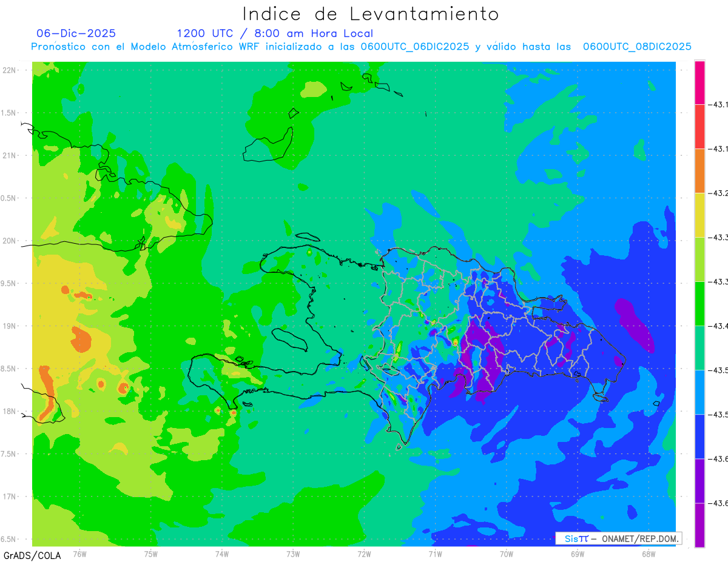Click the '6.5N' latitude label
This screenshot has width=728, height=562.
(x=9, y=539)
